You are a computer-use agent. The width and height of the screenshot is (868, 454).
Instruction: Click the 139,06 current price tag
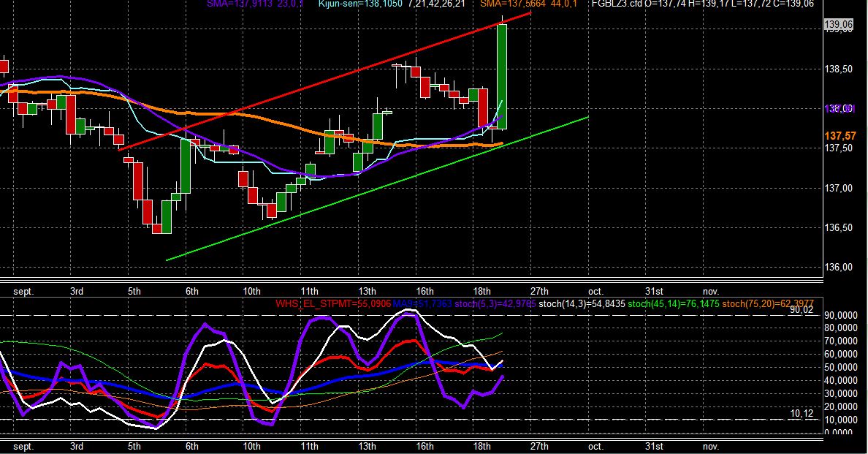(838, 24)
